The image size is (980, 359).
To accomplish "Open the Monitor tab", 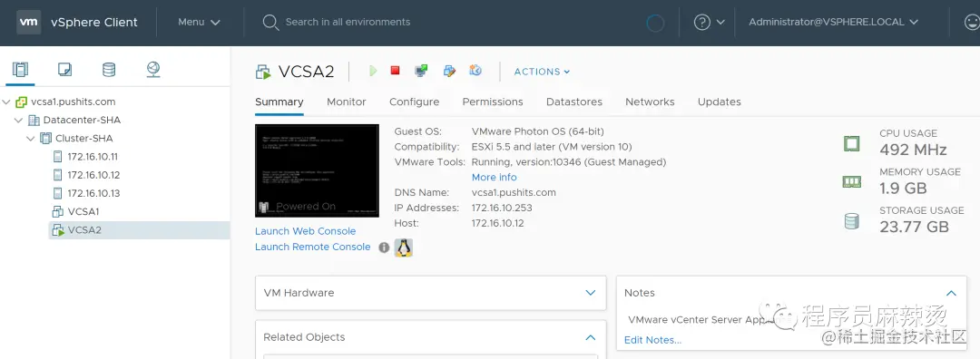I will (347, 102).
